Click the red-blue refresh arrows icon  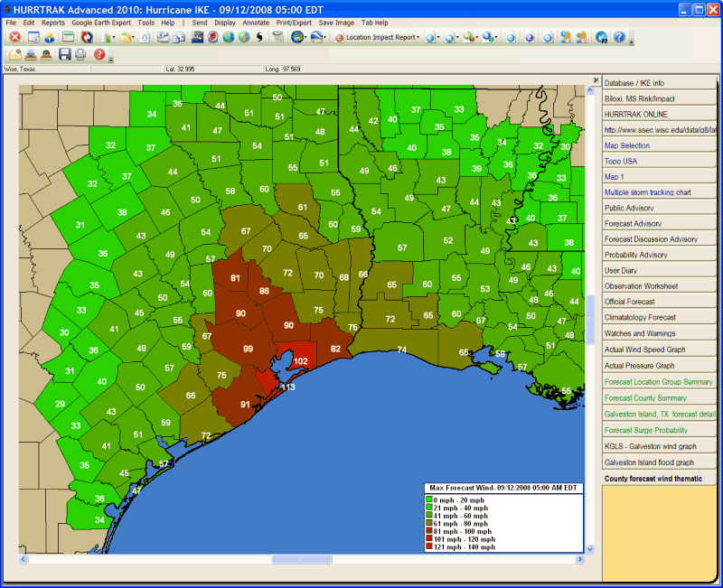coord(87,38)
